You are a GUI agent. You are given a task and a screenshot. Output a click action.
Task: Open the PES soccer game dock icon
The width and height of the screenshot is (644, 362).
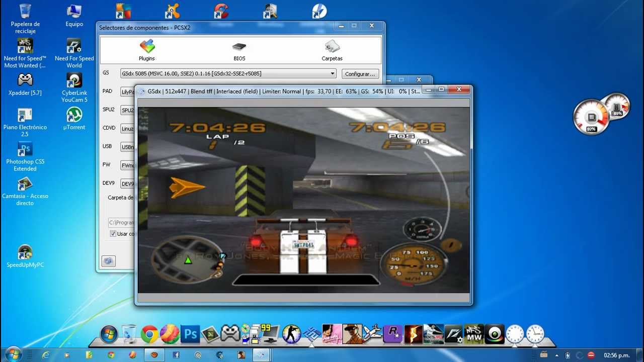433,334
